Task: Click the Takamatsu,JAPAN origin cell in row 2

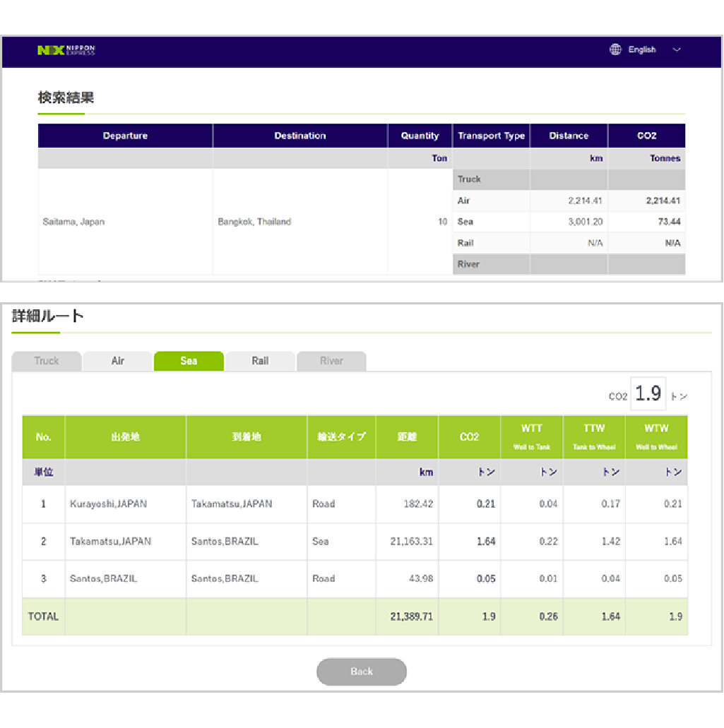Action: [x=126, y=542]
